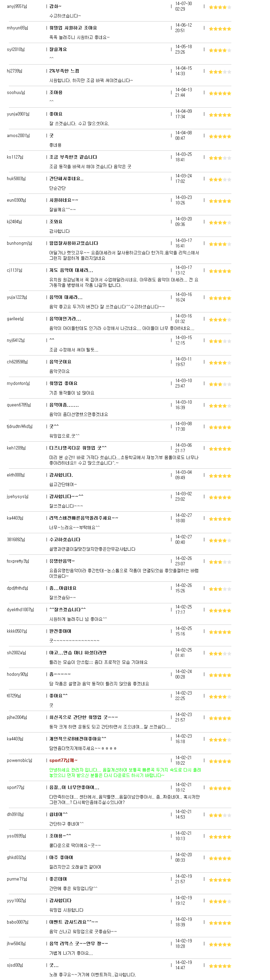The image size is (270, 980).
Task: Click the username bunhongmi
Action: pos(20,243)
